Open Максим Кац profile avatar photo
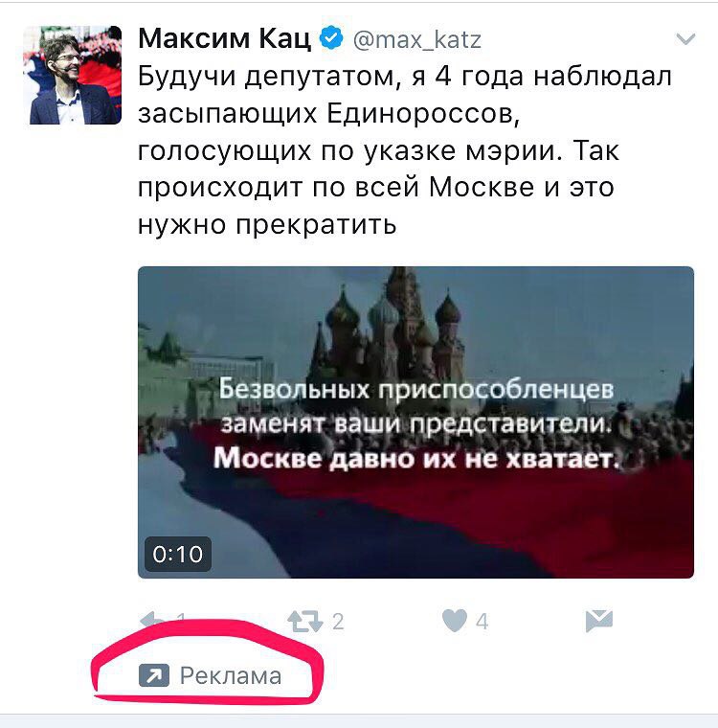 (x=73, y=75)
